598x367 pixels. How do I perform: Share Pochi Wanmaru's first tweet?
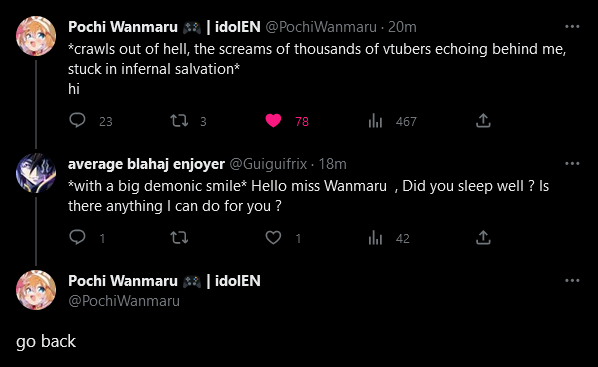pyautogui.click(x=483, y=121)
